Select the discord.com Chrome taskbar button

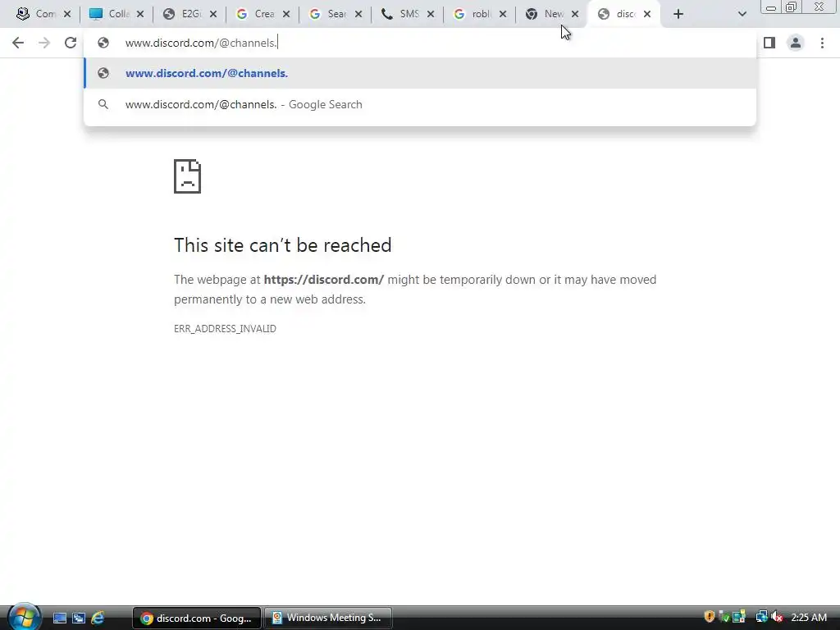pos(197,619)
